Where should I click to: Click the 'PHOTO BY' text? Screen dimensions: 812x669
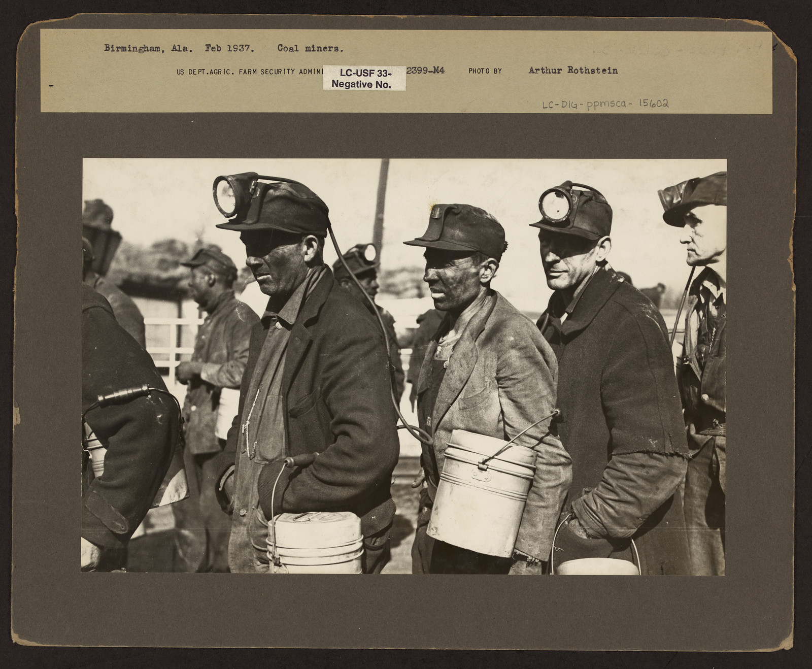pyautogui.click(x=485, y=71)
